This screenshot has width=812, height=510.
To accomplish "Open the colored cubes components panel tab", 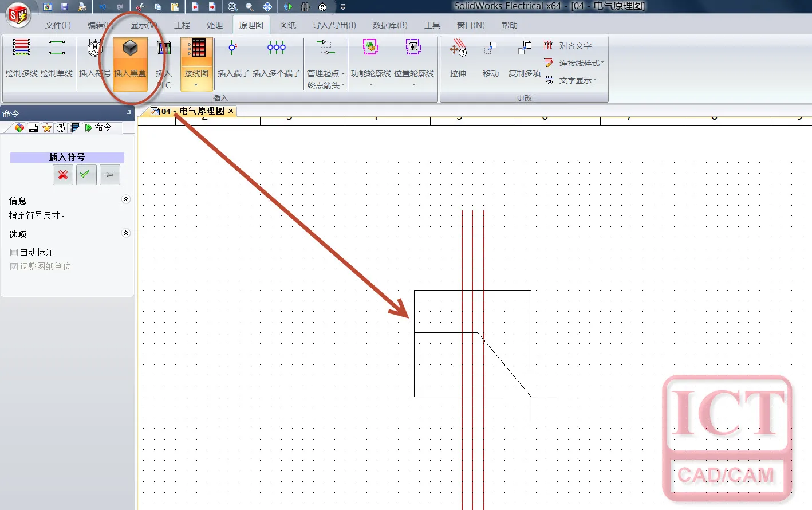I will pos(19,128).
